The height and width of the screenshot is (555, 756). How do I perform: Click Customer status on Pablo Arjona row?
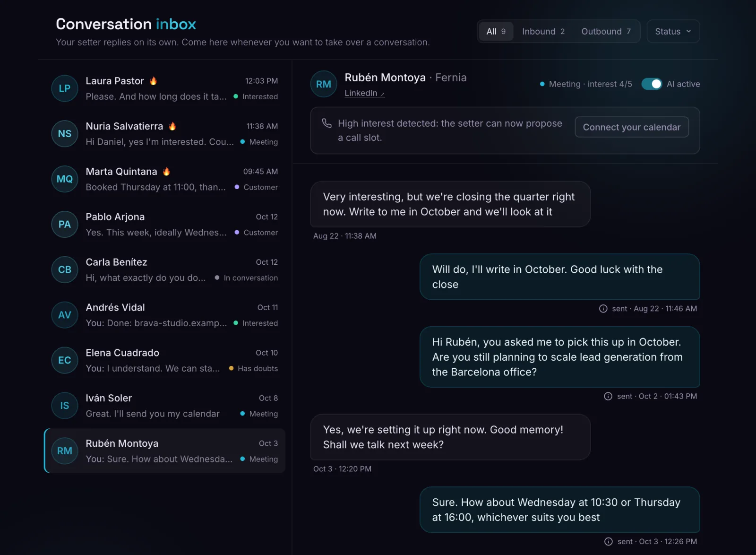256,233
